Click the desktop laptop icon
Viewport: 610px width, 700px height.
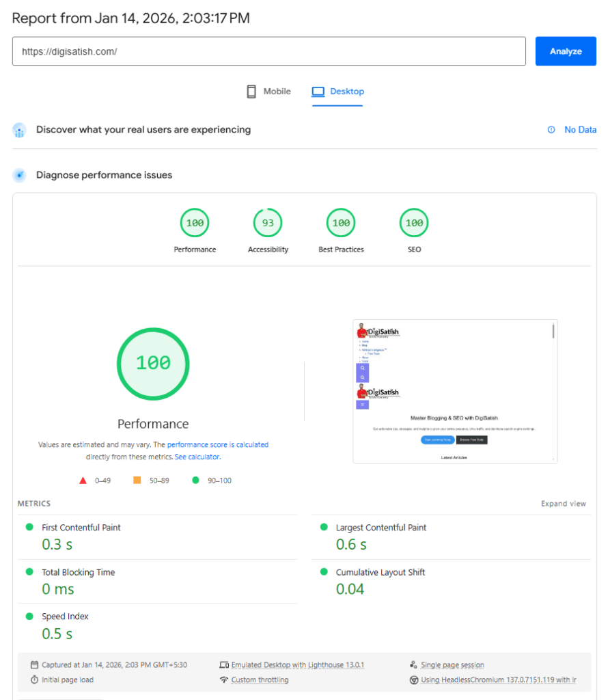[318, 92]
